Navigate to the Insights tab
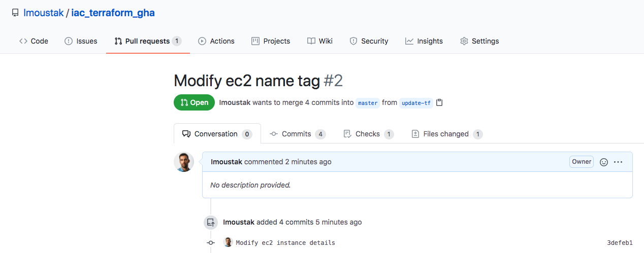The image size is (644, 253). point(424,41)
